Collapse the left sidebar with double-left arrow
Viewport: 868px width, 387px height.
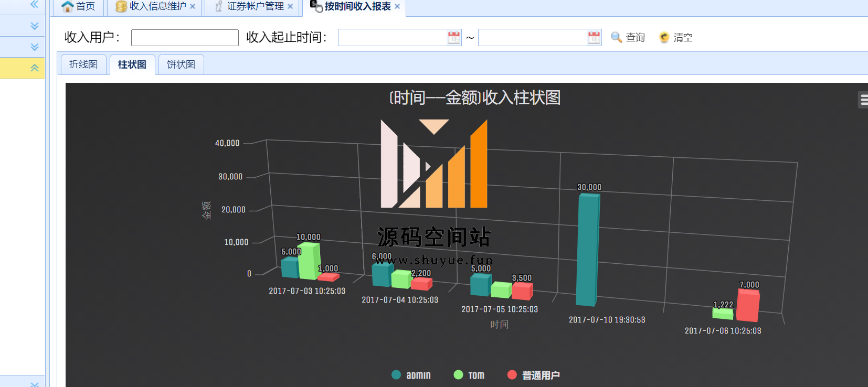pyautogui.click(x=35, y=5)
